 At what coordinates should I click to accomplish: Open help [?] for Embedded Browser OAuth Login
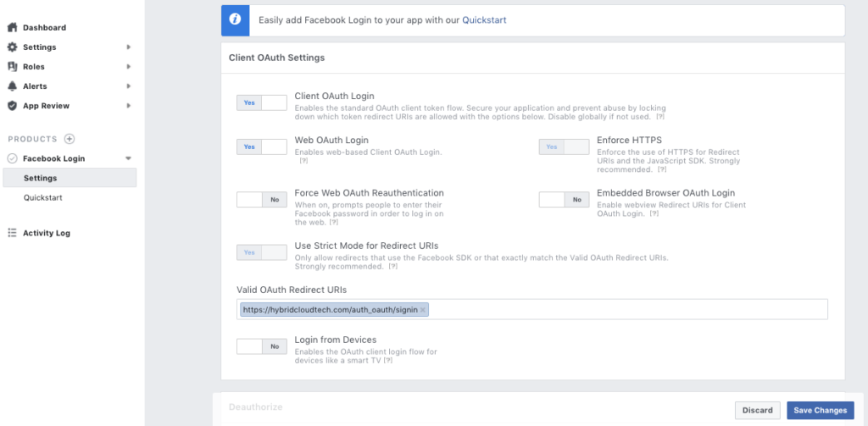(x=654, y=213)
